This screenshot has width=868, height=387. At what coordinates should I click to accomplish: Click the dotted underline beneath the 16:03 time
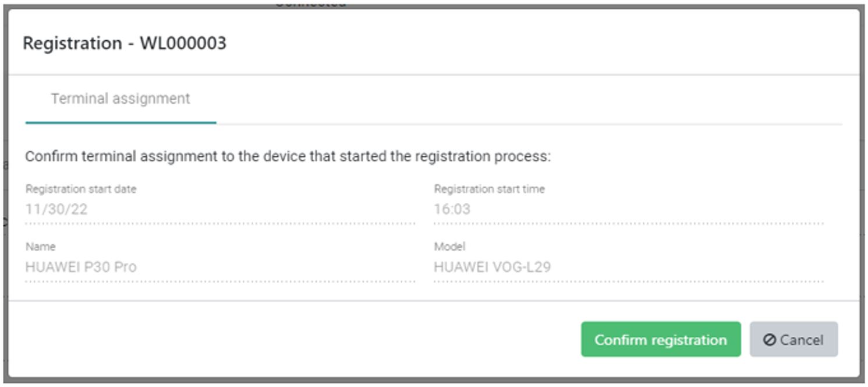pyautogui.click(x=628, y=223)
